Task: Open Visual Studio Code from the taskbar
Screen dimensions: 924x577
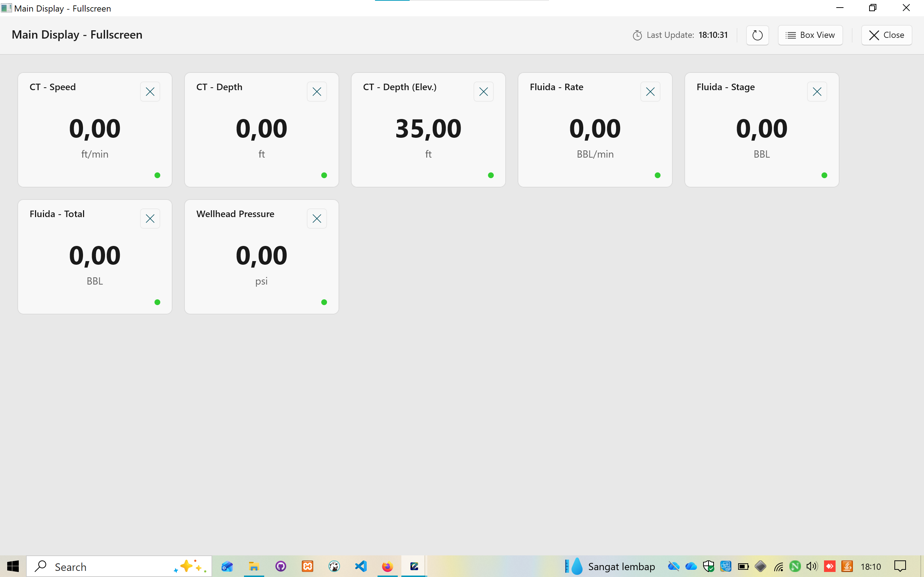Action: click(x=361, y=566)
